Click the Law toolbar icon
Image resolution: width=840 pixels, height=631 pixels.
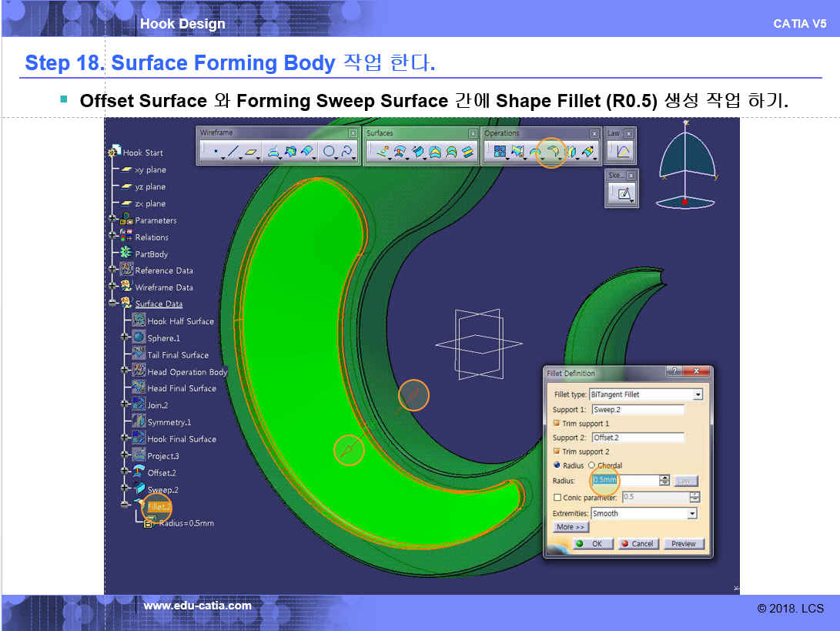(621, 153)
